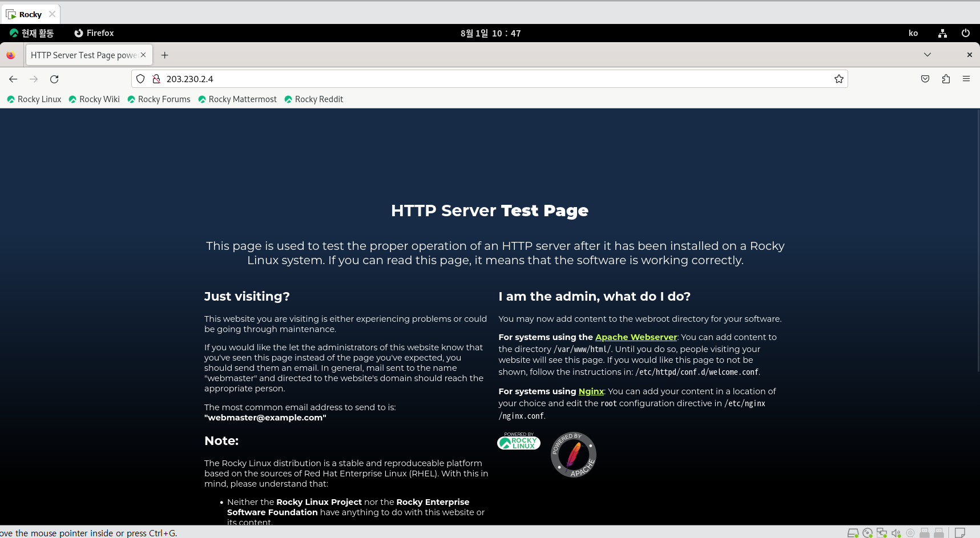Image resolution: width=980 pixels, height=538 pixels.
Task: Open the Rocky Reddit bookmark
Action: click(314, 99)
